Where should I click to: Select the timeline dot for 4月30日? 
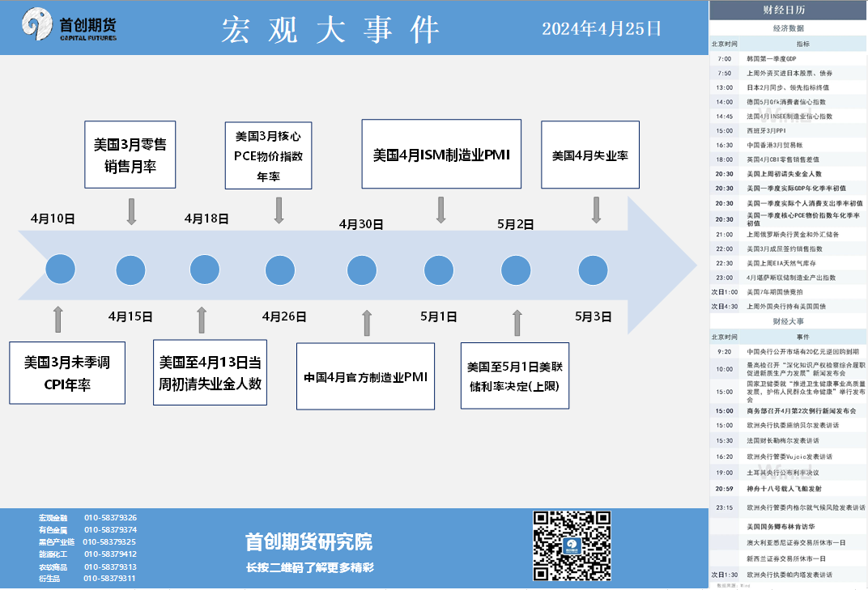pyautogui.click(x=362, y=270)
